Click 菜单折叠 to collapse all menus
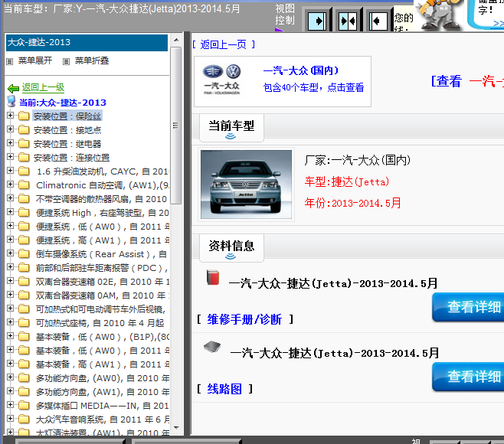This screenshot has height=444, width=504. click(92, 60)
